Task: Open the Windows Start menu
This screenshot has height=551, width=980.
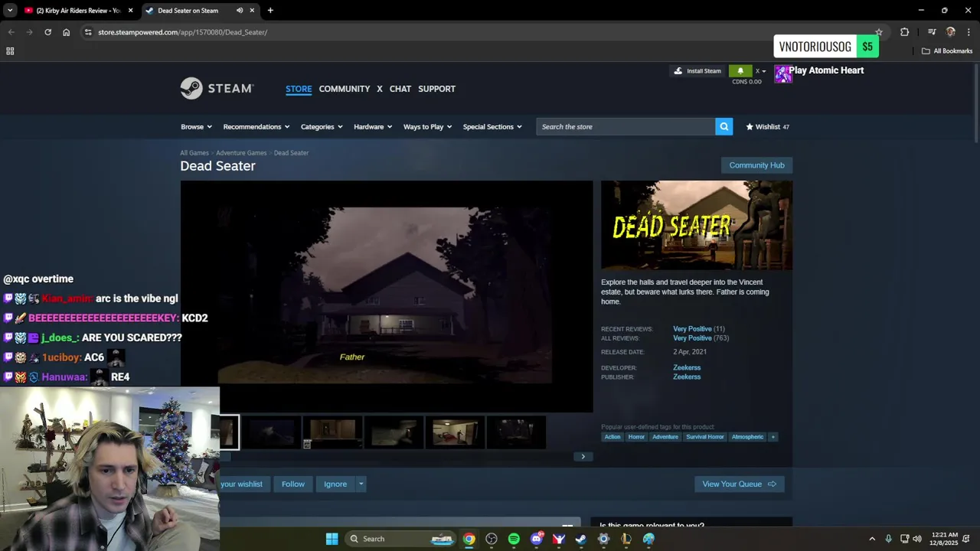Action: tap(332, 539)
